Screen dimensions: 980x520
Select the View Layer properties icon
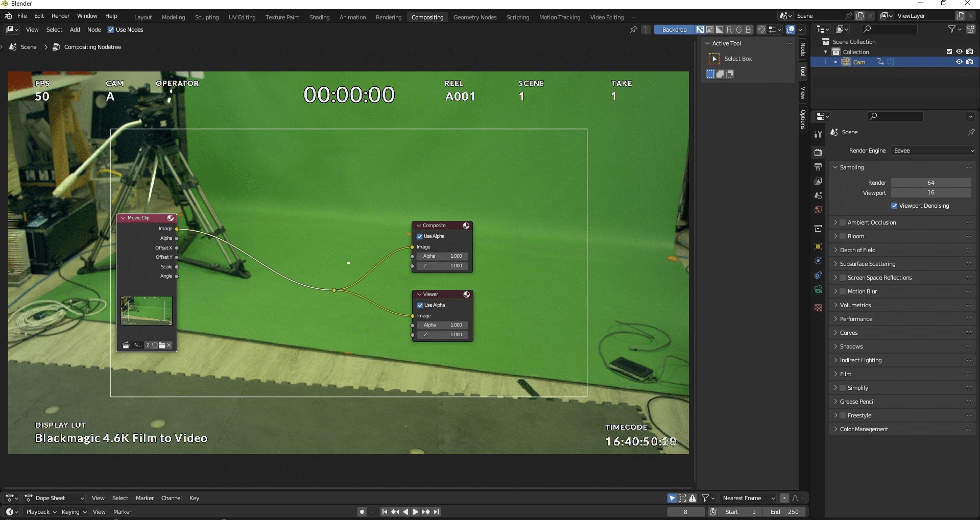point(818,181)
